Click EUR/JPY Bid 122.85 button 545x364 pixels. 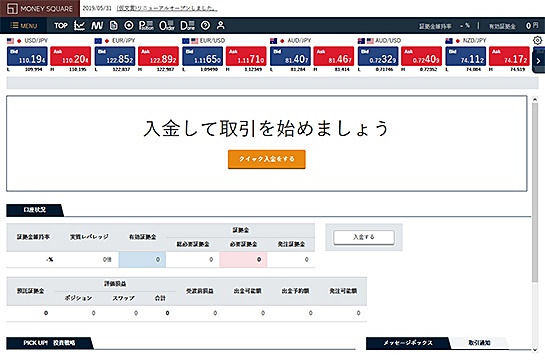(115, 56)
